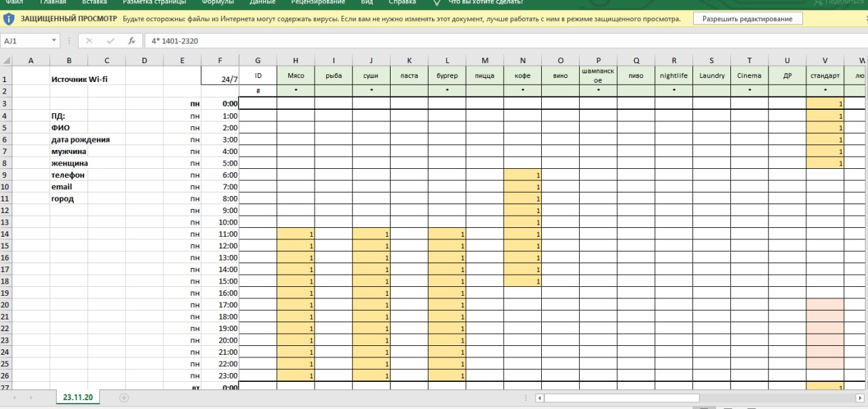868x409 pixels.
Task: Select row header 9
Action: [x=6, y=175]
